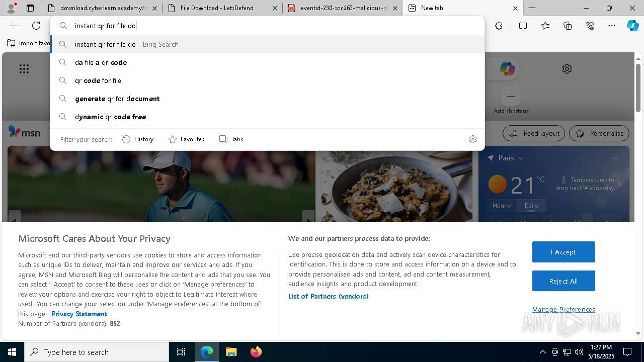Open Task View on taskbar
Screen dimensions: 644x362
pyautogui.click(x=181, y=352)
